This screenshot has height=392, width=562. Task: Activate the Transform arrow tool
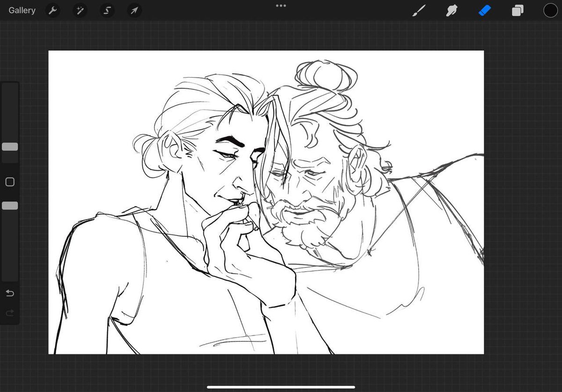[x=134, y=10]
